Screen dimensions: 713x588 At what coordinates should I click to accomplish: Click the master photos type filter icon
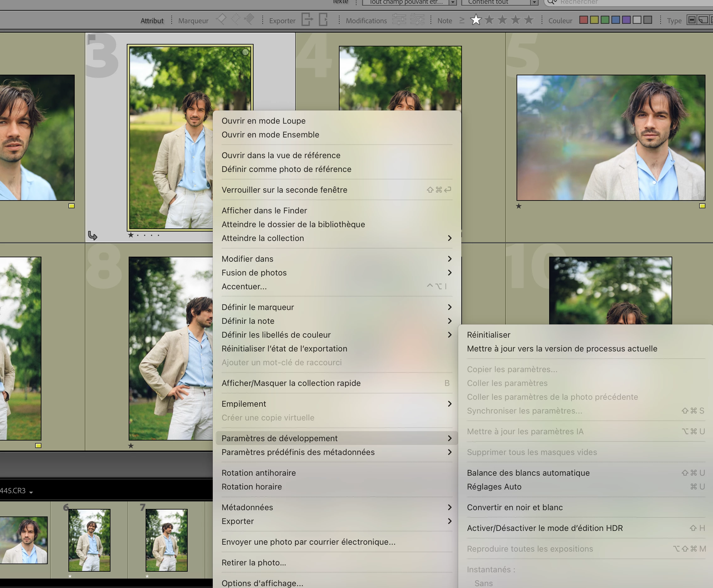pyautogui.click(x=692, y=20)
